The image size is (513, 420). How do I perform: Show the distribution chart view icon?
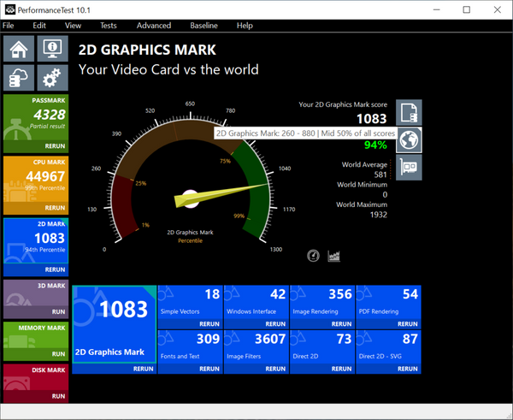tap(334, 256)
